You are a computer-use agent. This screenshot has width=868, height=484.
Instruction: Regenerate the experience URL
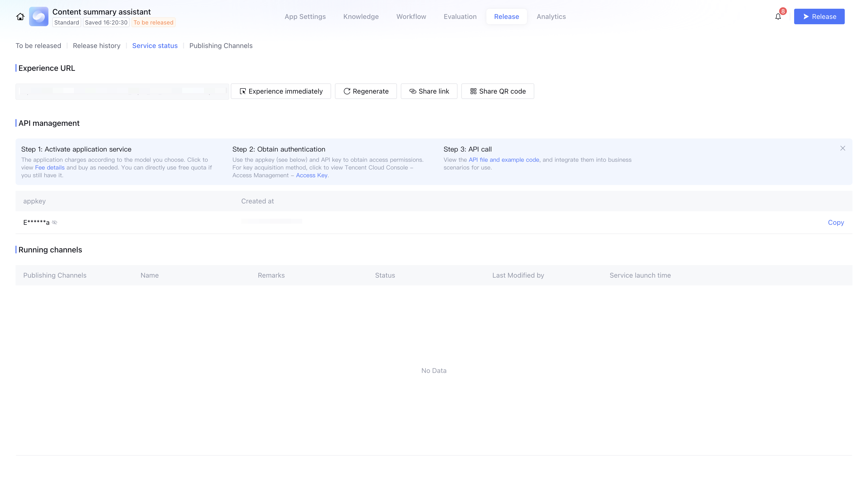(366, 91)
